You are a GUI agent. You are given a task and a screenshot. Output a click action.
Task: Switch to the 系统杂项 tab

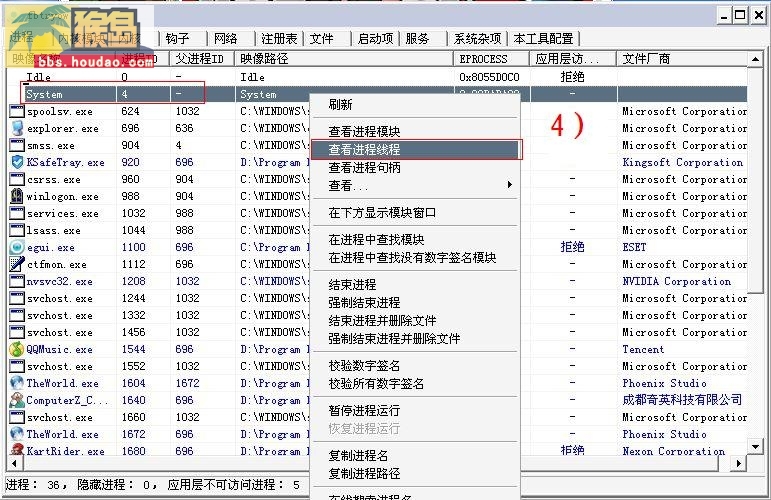click(x=477, y=38)
